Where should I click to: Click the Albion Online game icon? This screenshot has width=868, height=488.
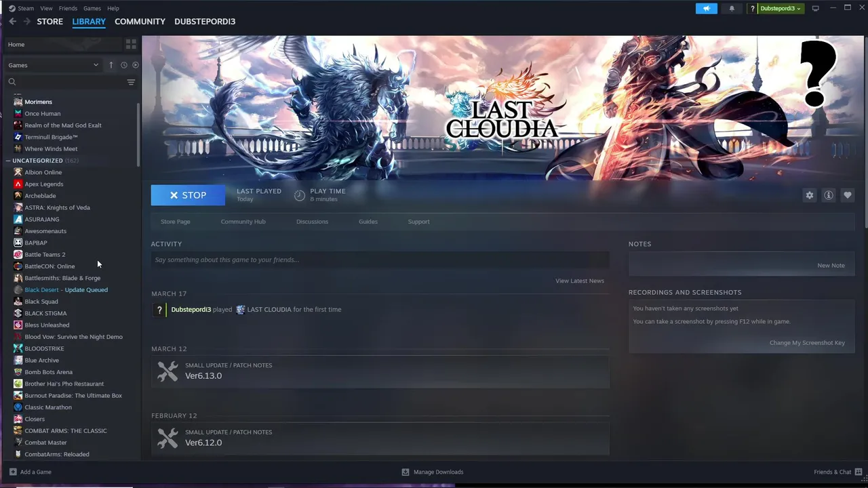click(18, 172)
